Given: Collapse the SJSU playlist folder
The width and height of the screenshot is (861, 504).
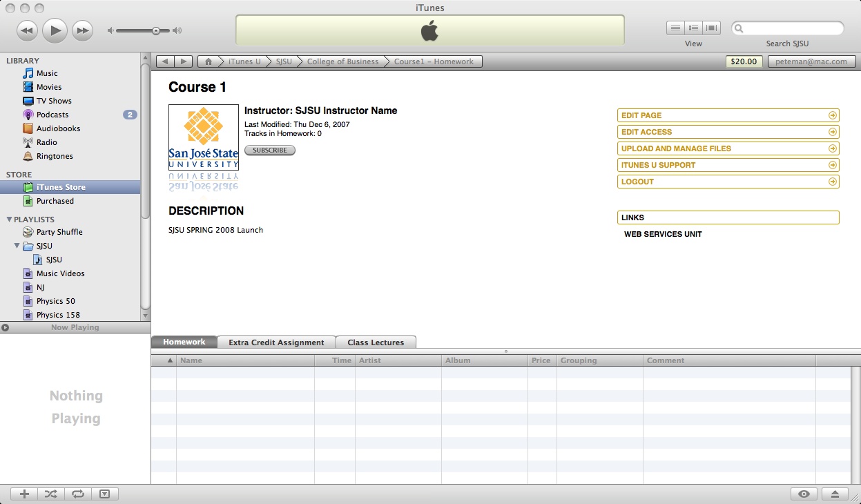Looking at the screenshot, I should (17, 246).
